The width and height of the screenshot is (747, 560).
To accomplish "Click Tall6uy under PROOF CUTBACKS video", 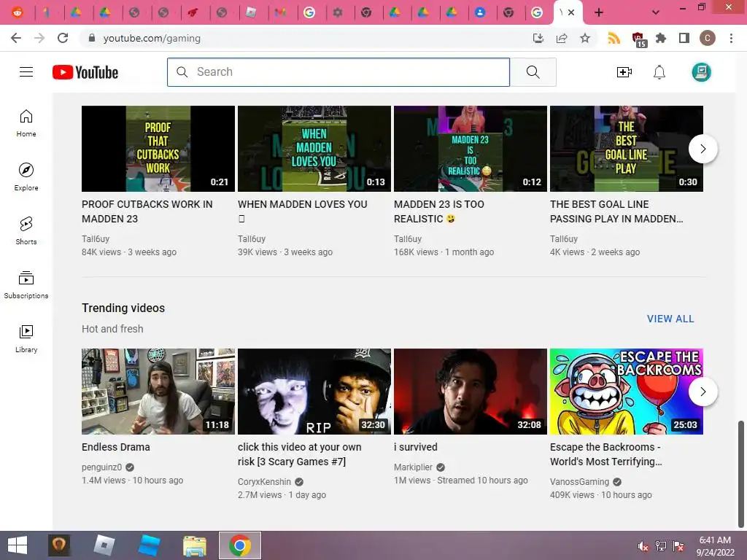I will [96, 238].
